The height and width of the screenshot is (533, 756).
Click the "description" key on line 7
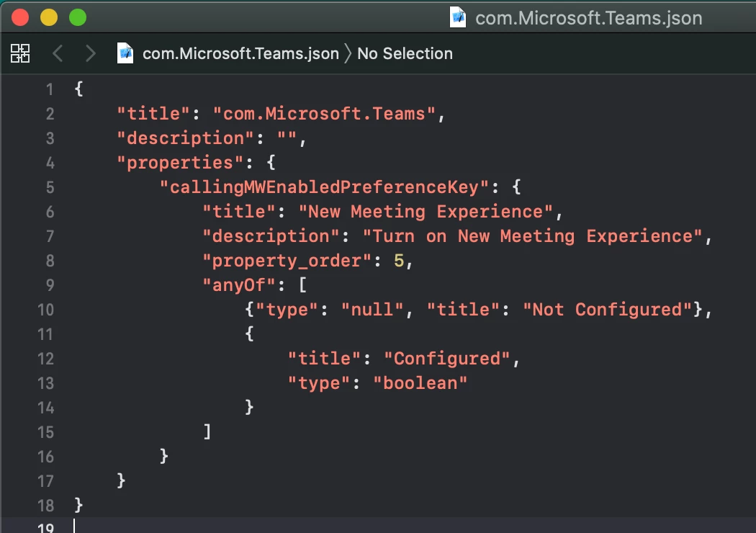[x=271, y=236]
